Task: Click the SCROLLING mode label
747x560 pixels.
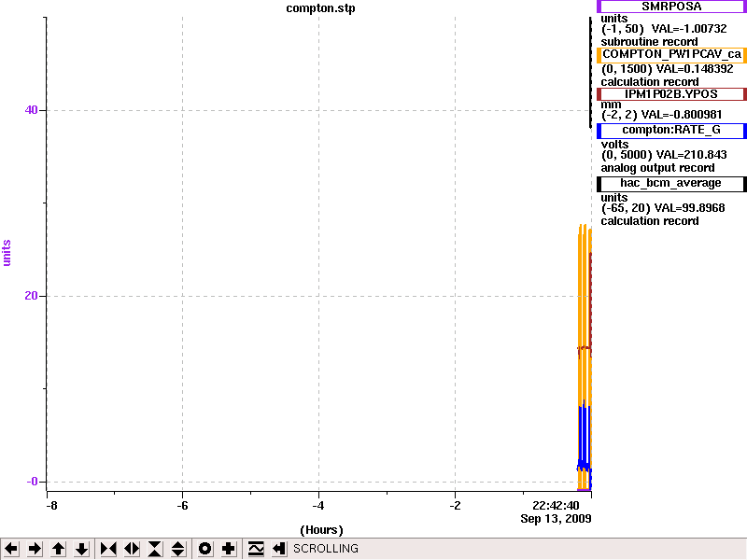Action: 326,549
